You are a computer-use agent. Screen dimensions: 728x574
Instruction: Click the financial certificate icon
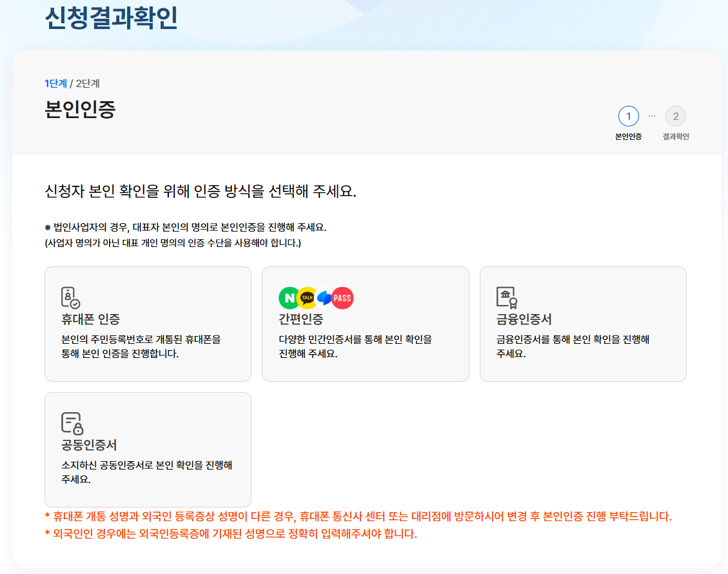coord(507,298)
